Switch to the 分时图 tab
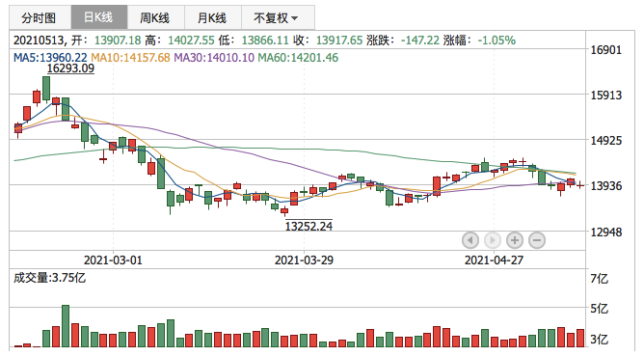 pos(40,17)
